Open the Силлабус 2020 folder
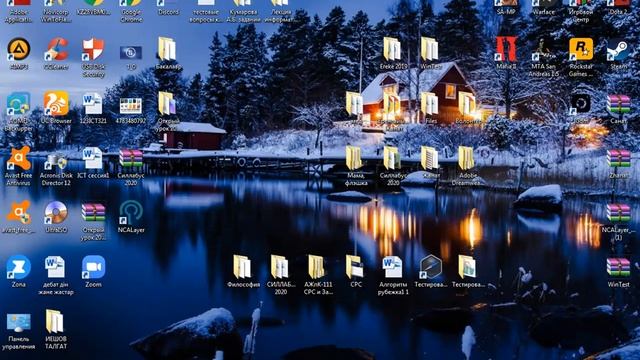Viewport: 640px width, 360px height. tap(392, 158)
